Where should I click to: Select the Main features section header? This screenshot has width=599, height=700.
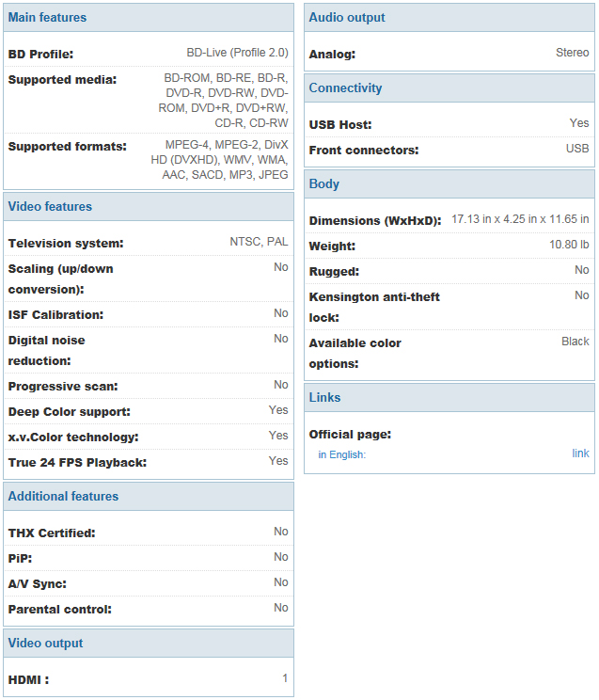point(149,18)
